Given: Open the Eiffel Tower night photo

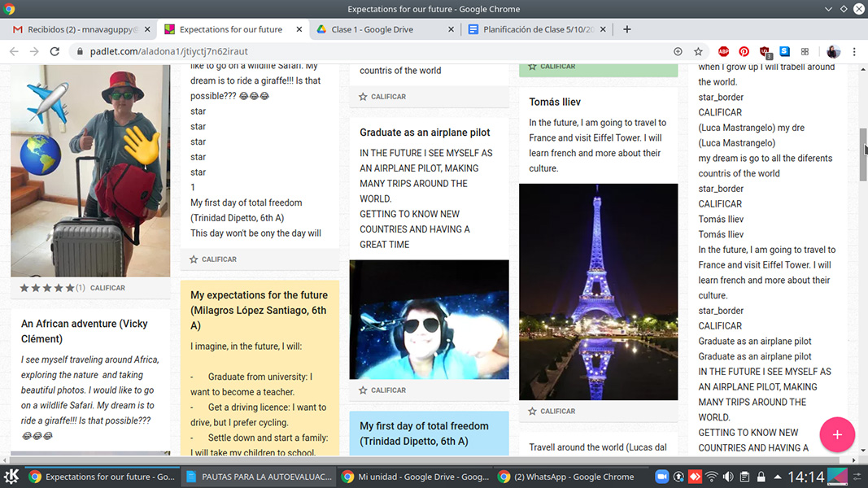Looking at the screenshot, I should coord(598,291).
